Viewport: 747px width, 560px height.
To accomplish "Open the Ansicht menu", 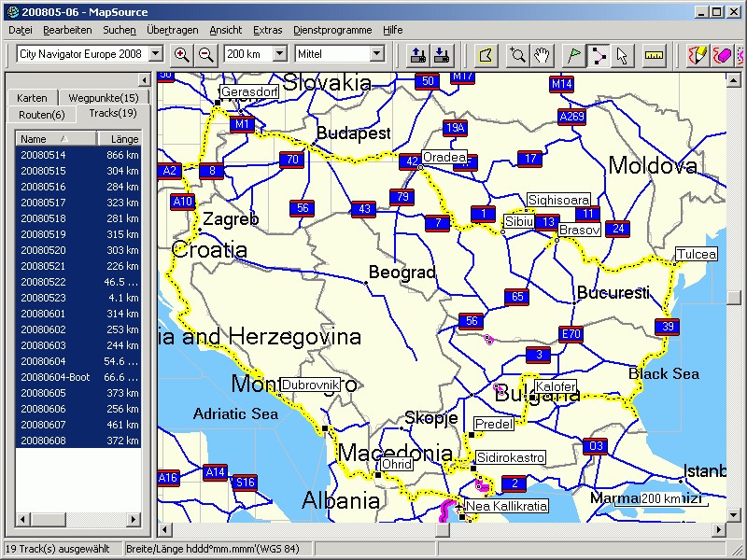I will [226, 30].
